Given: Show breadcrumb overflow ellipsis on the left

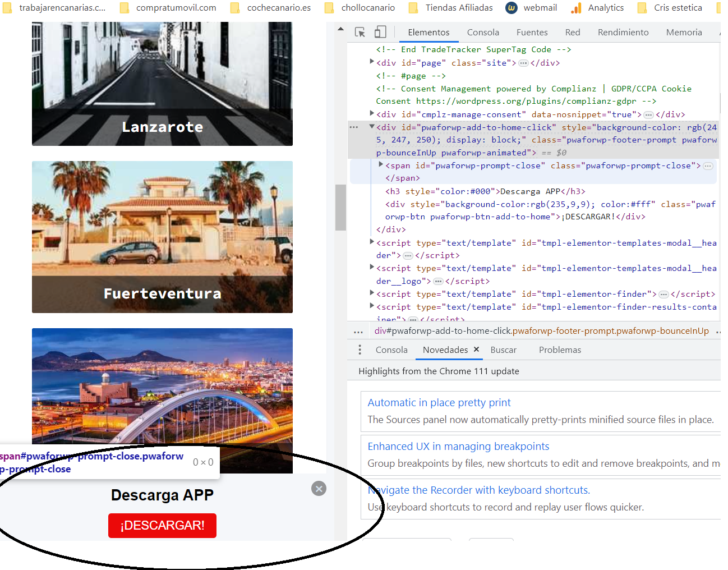Looking at the screenshot, I should (358, 332).
